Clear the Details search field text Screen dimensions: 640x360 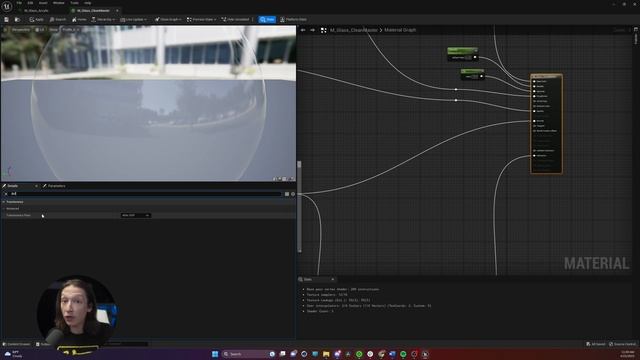point(6,194)
